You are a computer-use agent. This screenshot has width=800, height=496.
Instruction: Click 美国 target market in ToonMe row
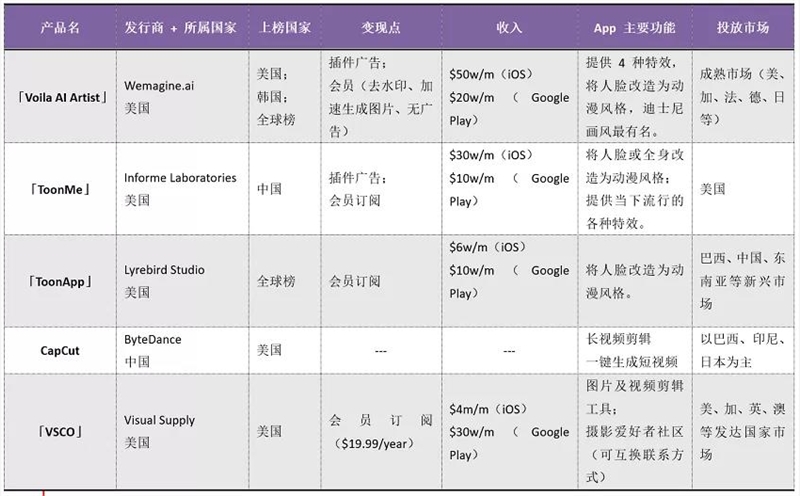click(712, 189)
